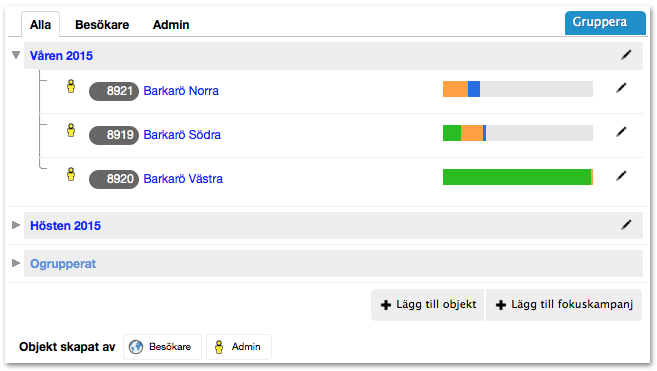Expand the Hösten 2015 group
The width and height of the screenshot is (657, 371).
(16, 225)
